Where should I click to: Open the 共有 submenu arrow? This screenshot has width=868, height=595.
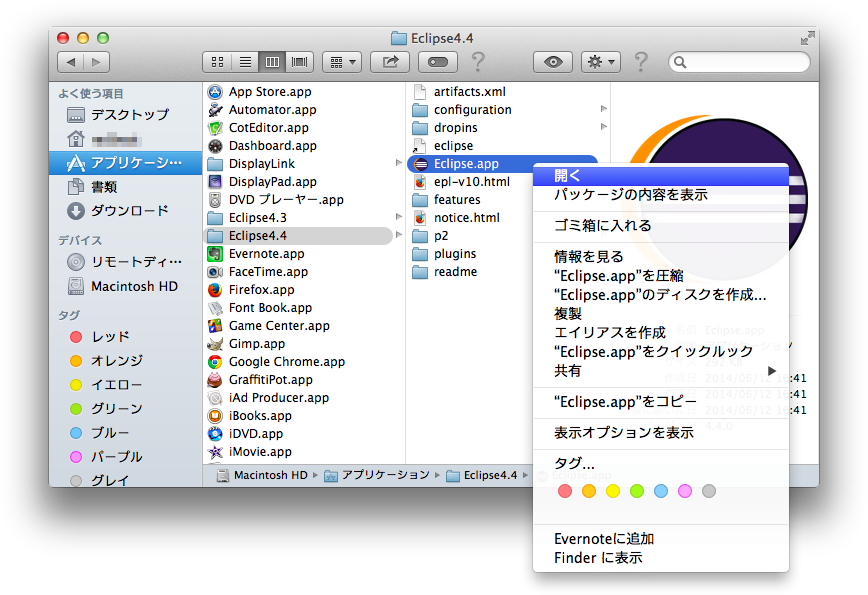click(772, 370)
